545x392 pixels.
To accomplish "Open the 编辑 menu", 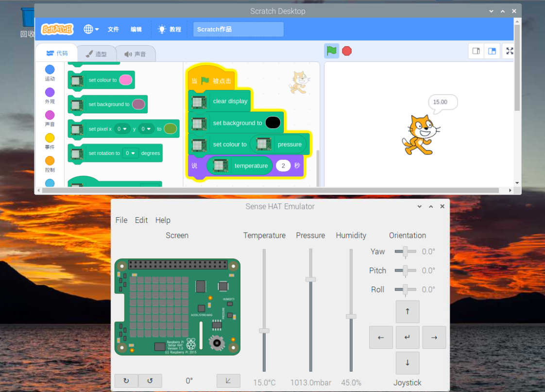I will 136,29.
